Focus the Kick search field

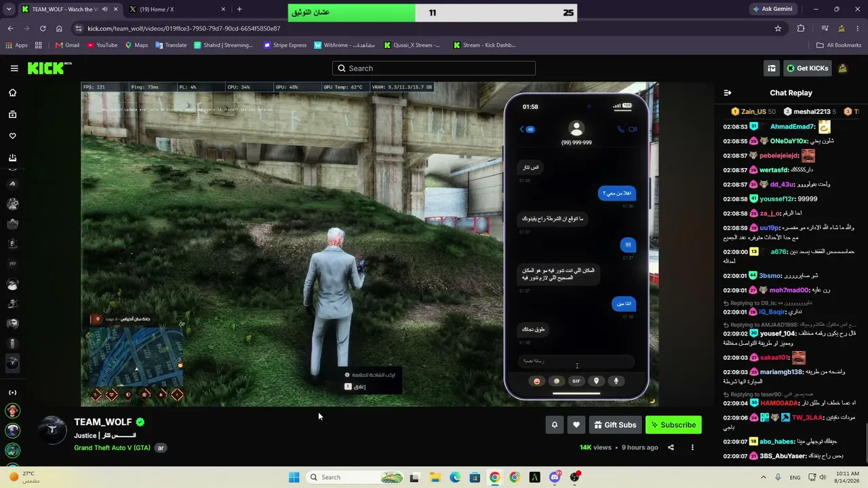click(434, 68)
